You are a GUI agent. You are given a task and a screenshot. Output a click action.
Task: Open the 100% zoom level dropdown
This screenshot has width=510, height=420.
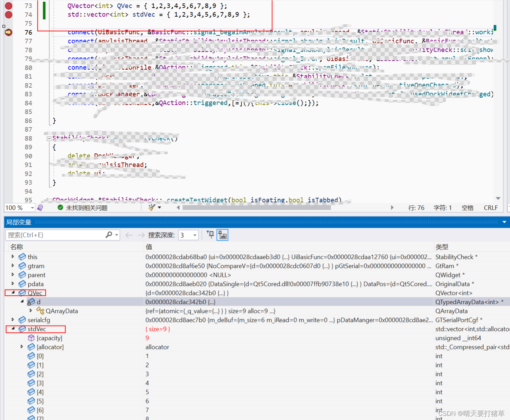click(30, 207)
